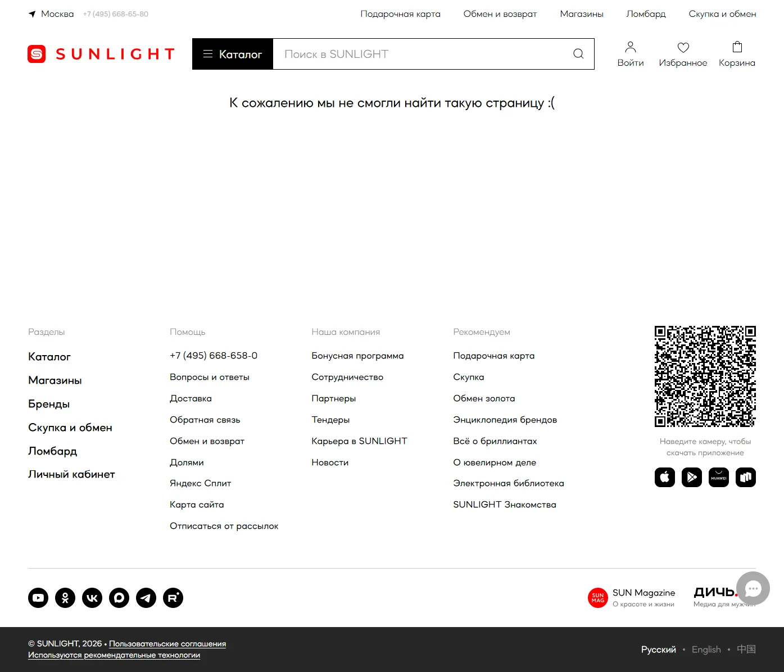784x672 pixels.
Task: Download app from Huawei AppGallery icon
Action: tap(719, 478)
